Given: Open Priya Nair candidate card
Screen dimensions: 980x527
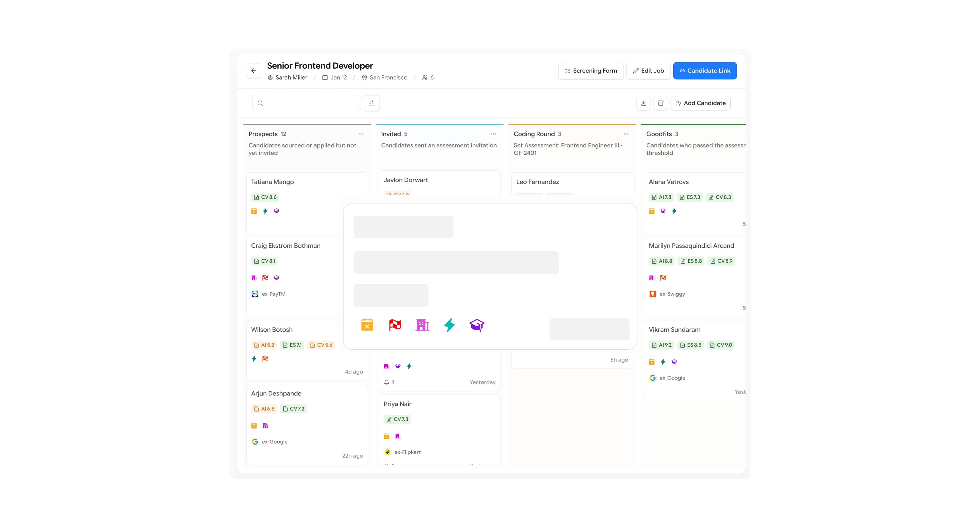Looking at the screenshot, I should (x=439, y=429).
